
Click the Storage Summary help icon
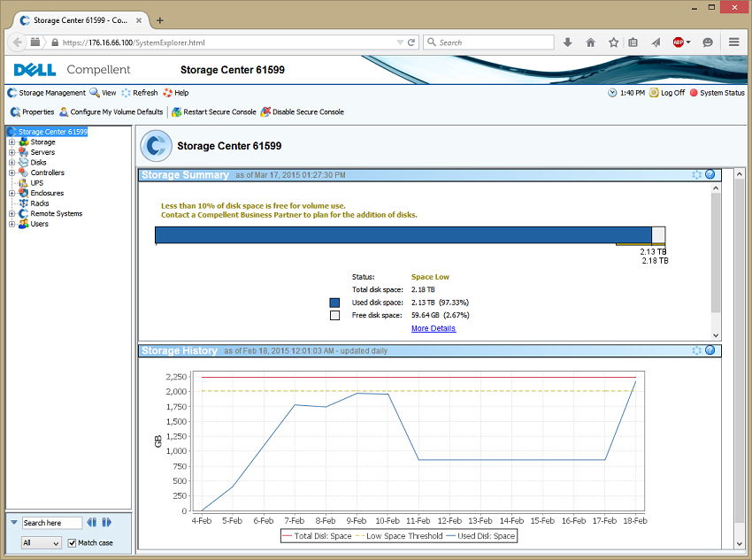point(710,174)
